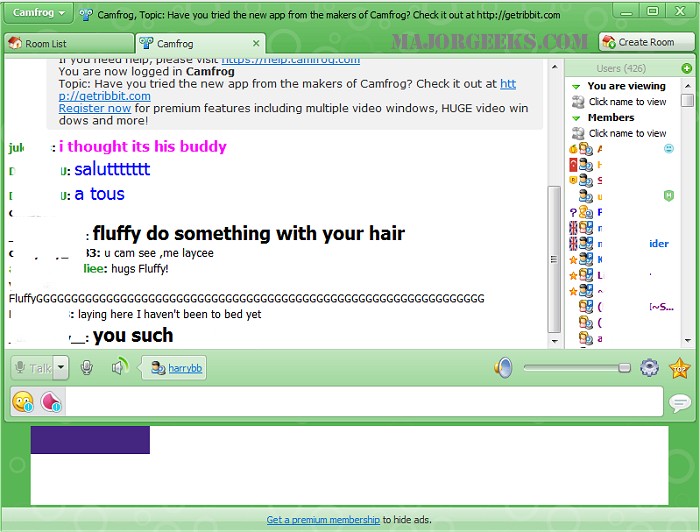Toggle the microphone icon
This screenshot has height=532, width=700.
coord(87,368)
